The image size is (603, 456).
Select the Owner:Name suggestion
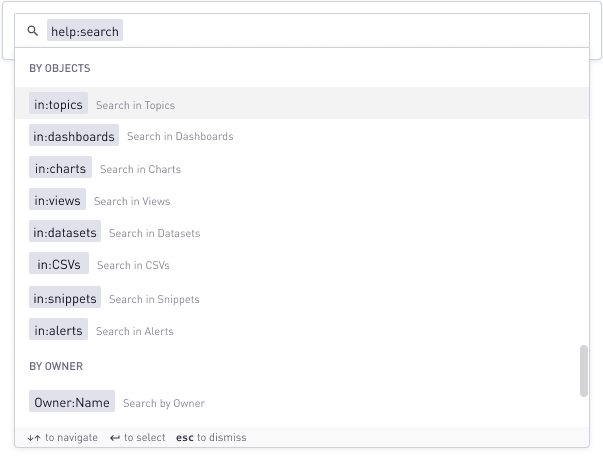72,401
